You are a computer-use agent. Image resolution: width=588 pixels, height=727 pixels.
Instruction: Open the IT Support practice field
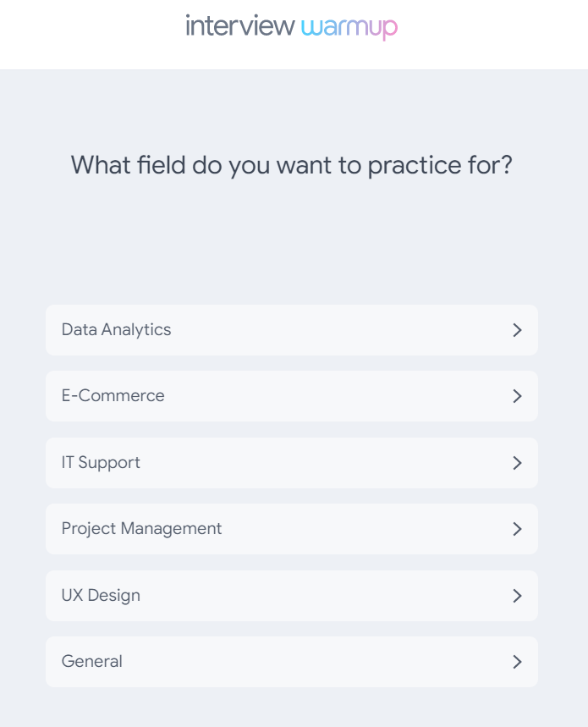point(291,463)
